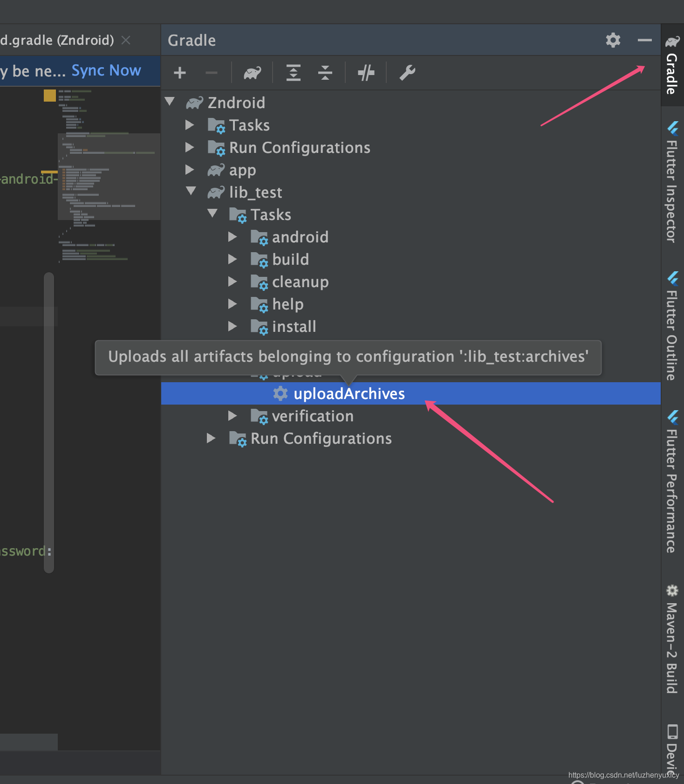This screenshot has width=684, height=784.
Task: Open Flutter Outline side tab
Action: tap(672, 326)
